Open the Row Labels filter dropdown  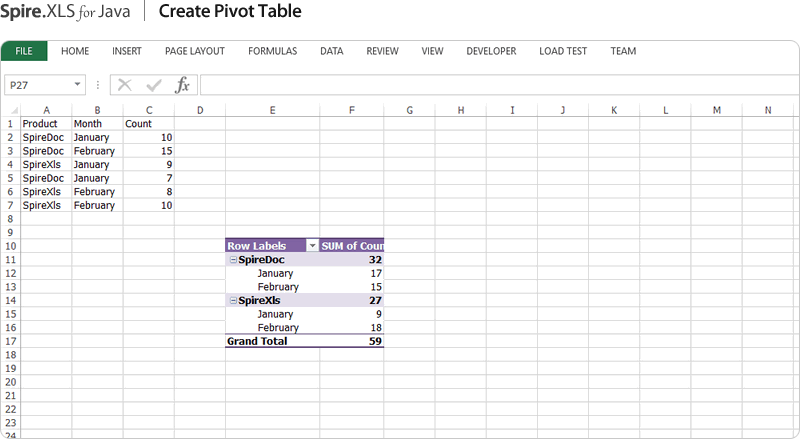click(x=312, y=246)
